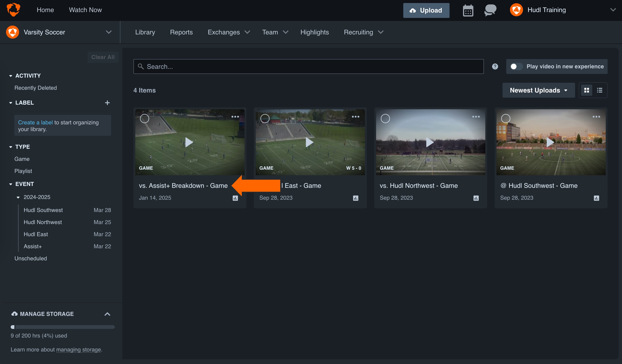Select the Hudl East video circle
This screenshot has height=364, width=622.
coord(265,119)
